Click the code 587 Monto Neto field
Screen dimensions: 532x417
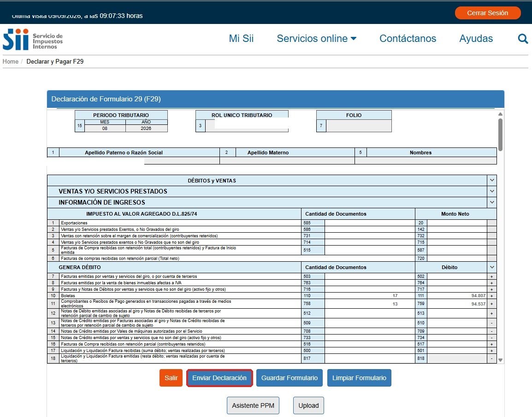pos(457,250)
